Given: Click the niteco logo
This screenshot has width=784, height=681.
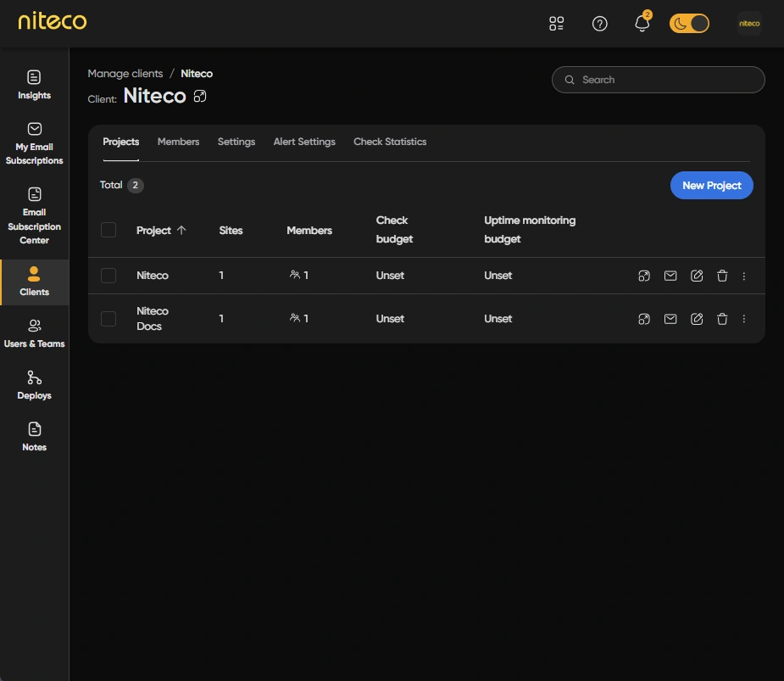Looking at the screenshot, I should pyautogui.click(x=52, y=21).
